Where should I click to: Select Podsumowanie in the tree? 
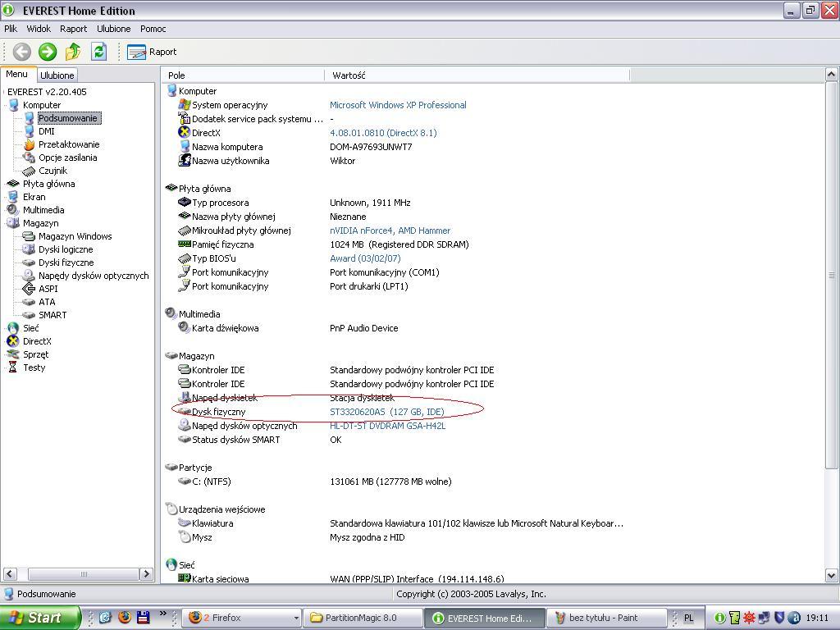[68, 118]
